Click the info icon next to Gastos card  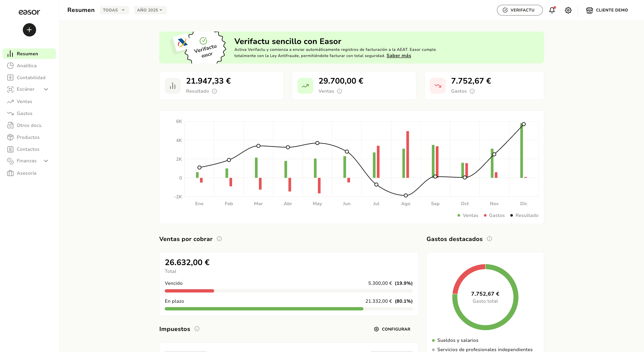[x=472, y=91]
